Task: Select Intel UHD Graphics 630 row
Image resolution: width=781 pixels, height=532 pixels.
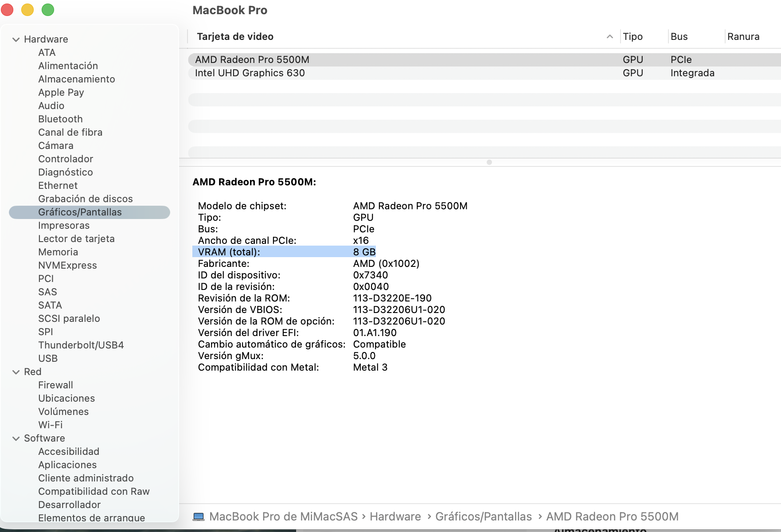Action: [484, 73]
